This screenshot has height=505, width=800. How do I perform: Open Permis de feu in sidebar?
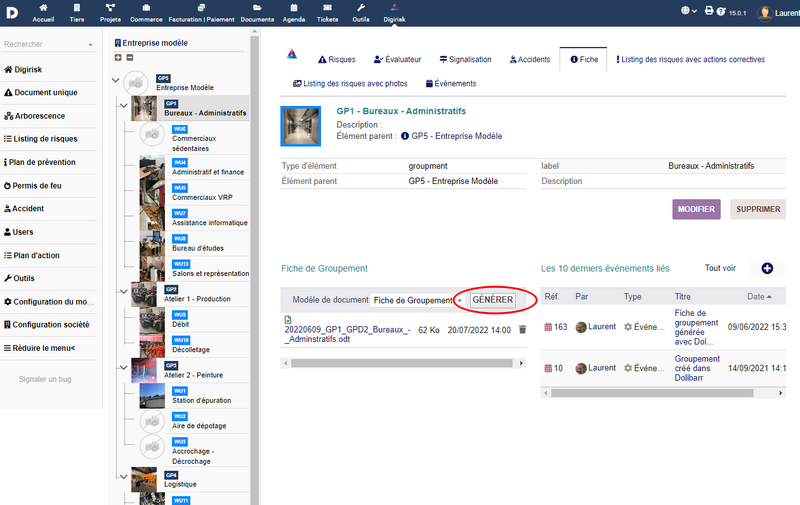coord(33,186)
